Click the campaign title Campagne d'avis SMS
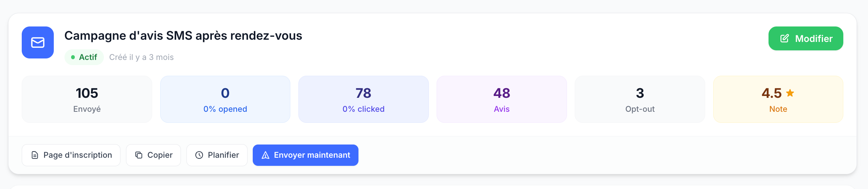Viewport: 868px width, 189px height. 183,36
